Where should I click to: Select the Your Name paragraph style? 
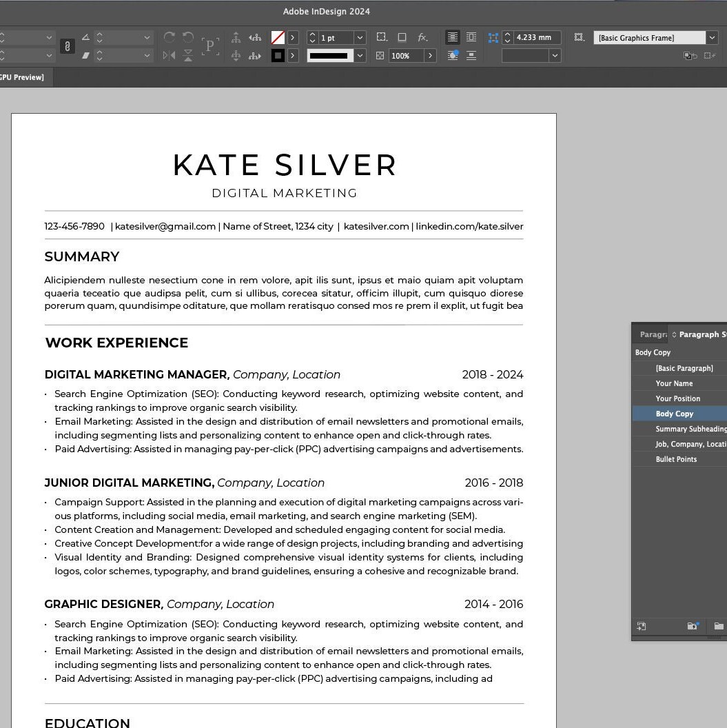pyautogui.click(x=674, y=383)
